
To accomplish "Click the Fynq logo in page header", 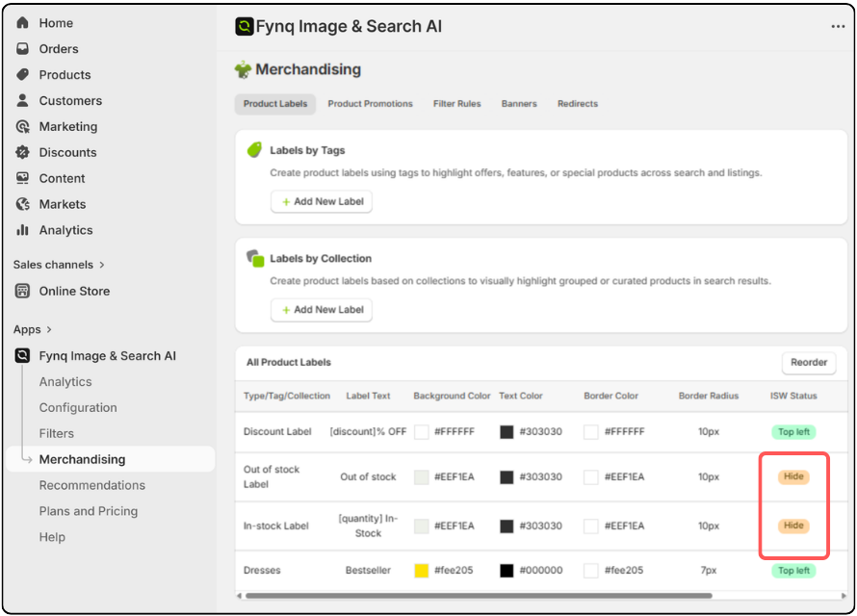I will (x=245, y=26).
